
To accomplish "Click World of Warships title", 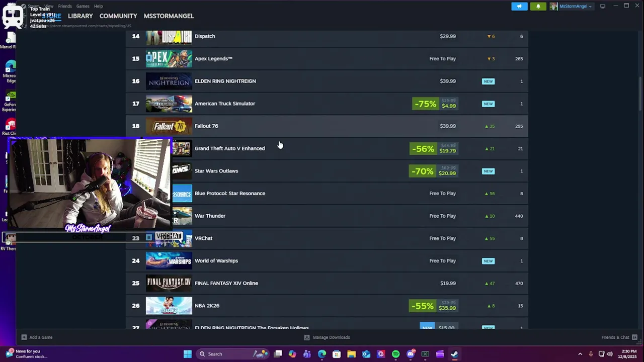I will point(216,260).
